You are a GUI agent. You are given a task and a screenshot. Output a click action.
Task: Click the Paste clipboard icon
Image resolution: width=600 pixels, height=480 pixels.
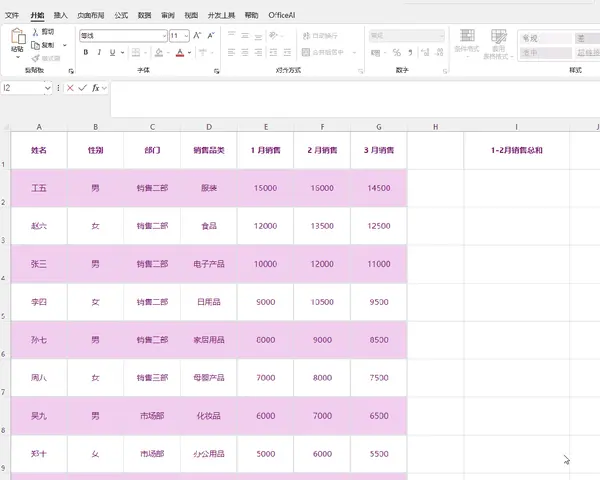coord(18,37)
